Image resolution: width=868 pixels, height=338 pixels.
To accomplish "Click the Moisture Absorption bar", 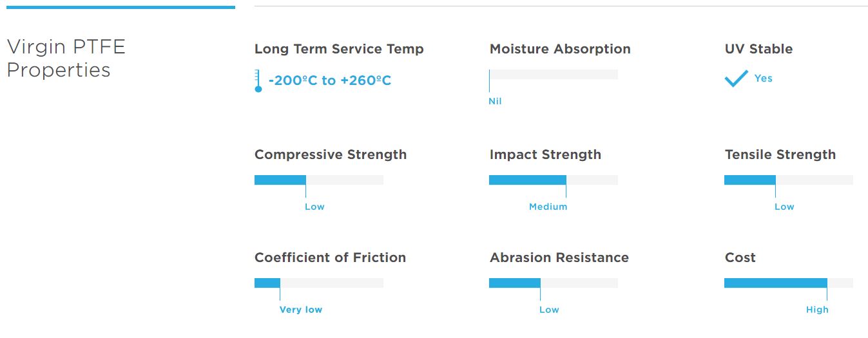I will pos(554,74).
